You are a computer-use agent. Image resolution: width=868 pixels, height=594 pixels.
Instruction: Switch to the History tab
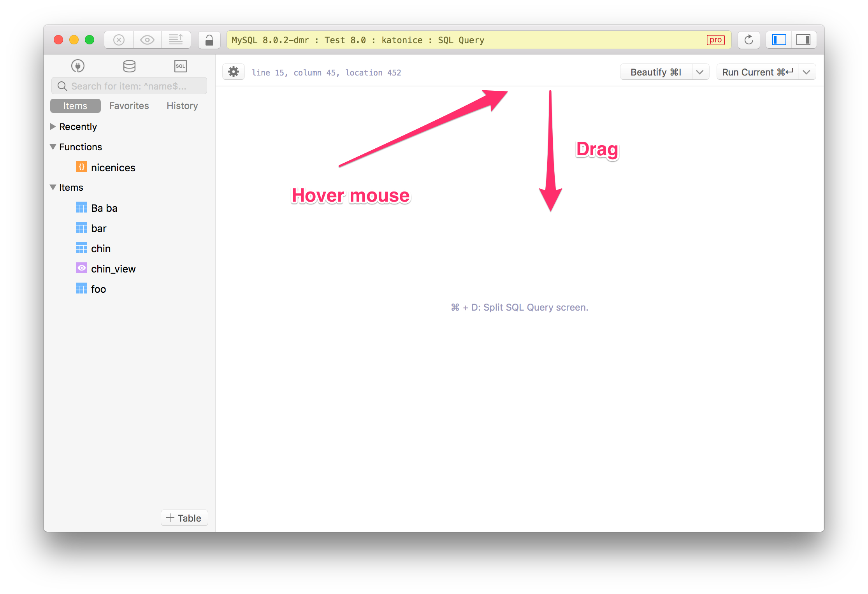pyautogui.click(x=182, y=106)
